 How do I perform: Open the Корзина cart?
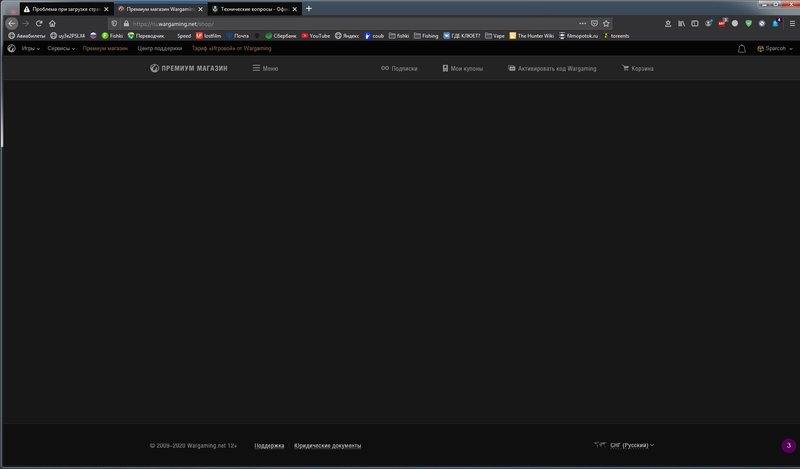click(638, 68)
